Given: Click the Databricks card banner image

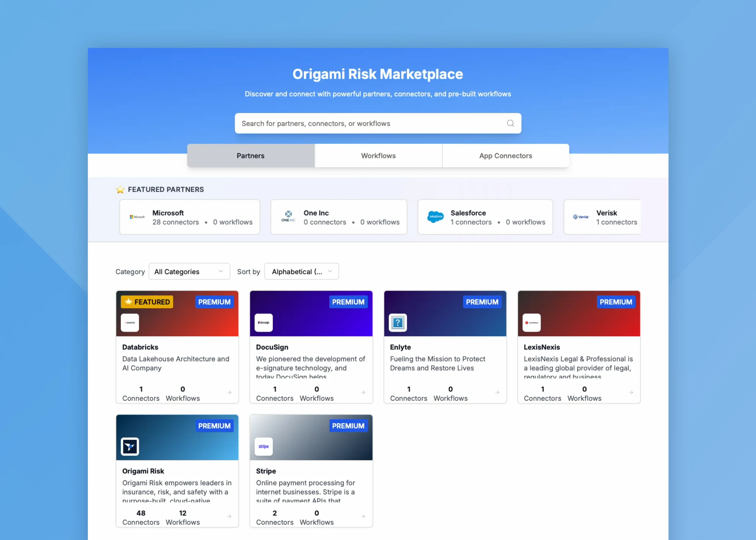Looking at the screenshot, I should click(x=177, y=314).
